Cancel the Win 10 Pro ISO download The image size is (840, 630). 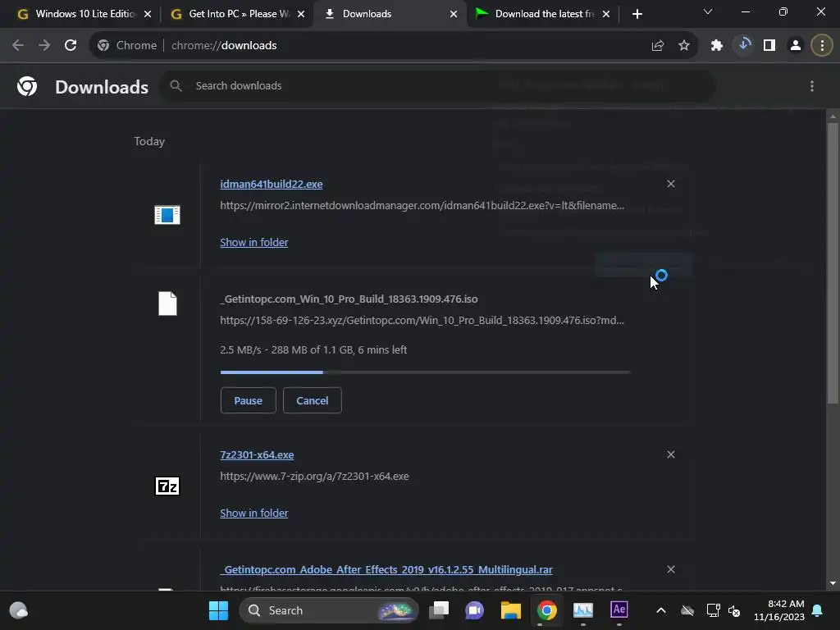pyautogui.click(x=313, y=400)
